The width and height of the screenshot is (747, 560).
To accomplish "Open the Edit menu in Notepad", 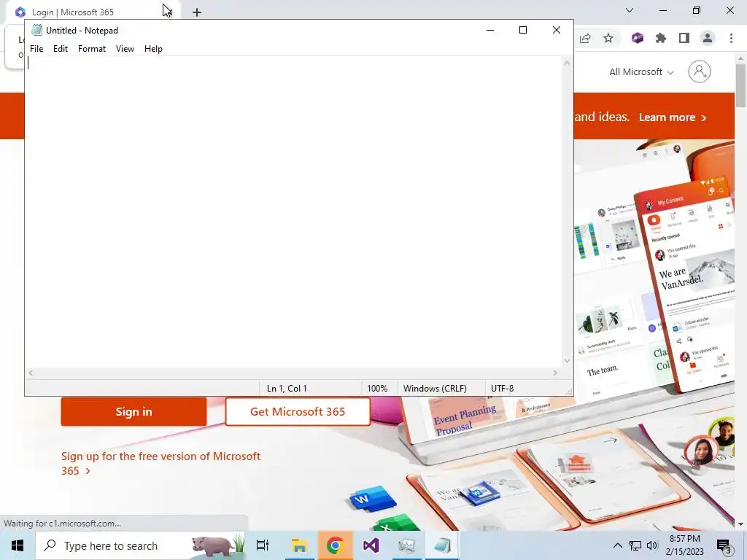I will [x=61, y=49].
